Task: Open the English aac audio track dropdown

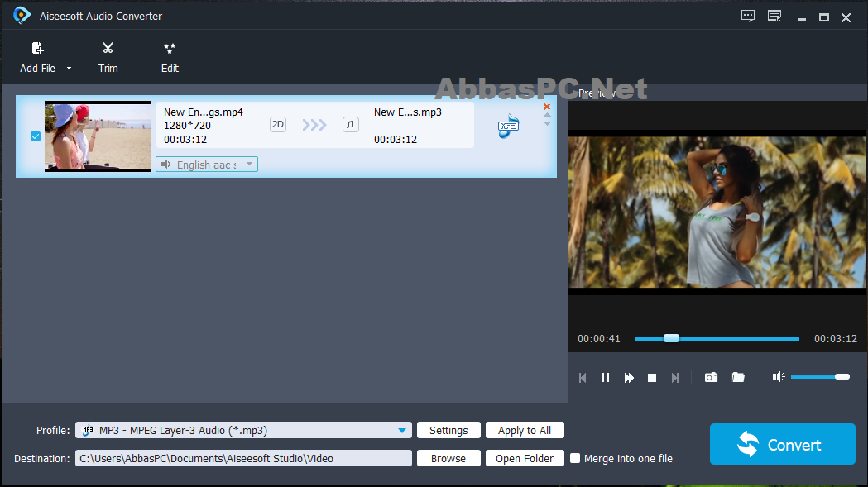Action: coord(207,165)
